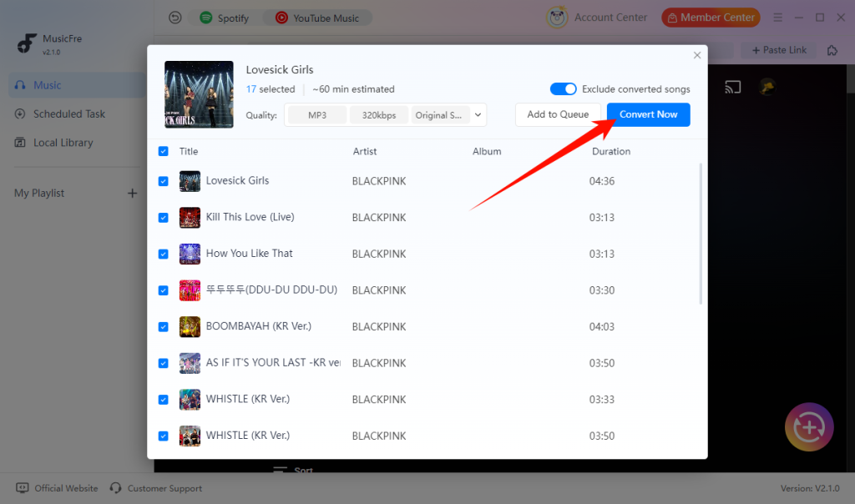Expand the quality dropdown chevron
Image resolution: width=855 pixels, height=504 pixels.
(478, 115)
